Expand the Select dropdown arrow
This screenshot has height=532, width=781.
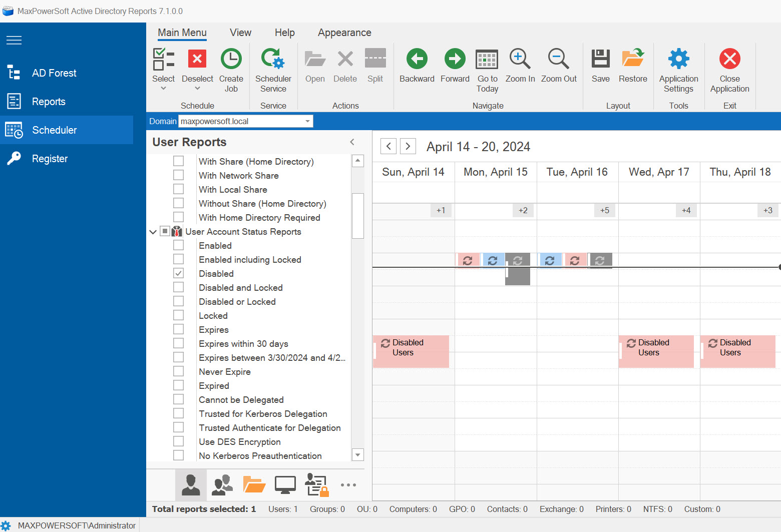[x=163, y=89]
